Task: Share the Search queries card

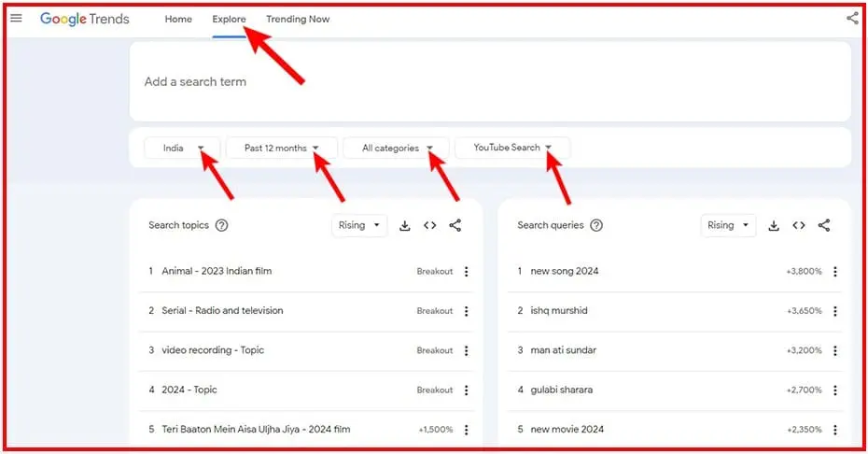Action: coord(824,225)
